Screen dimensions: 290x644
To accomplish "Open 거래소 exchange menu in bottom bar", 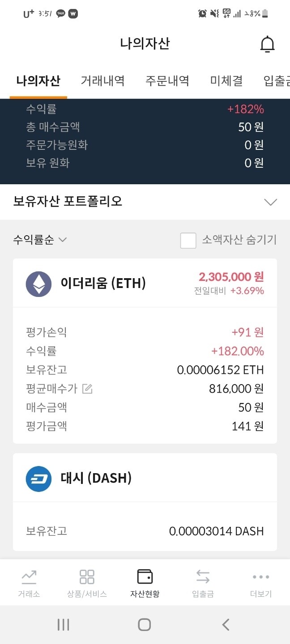I will tap(29, 582).
